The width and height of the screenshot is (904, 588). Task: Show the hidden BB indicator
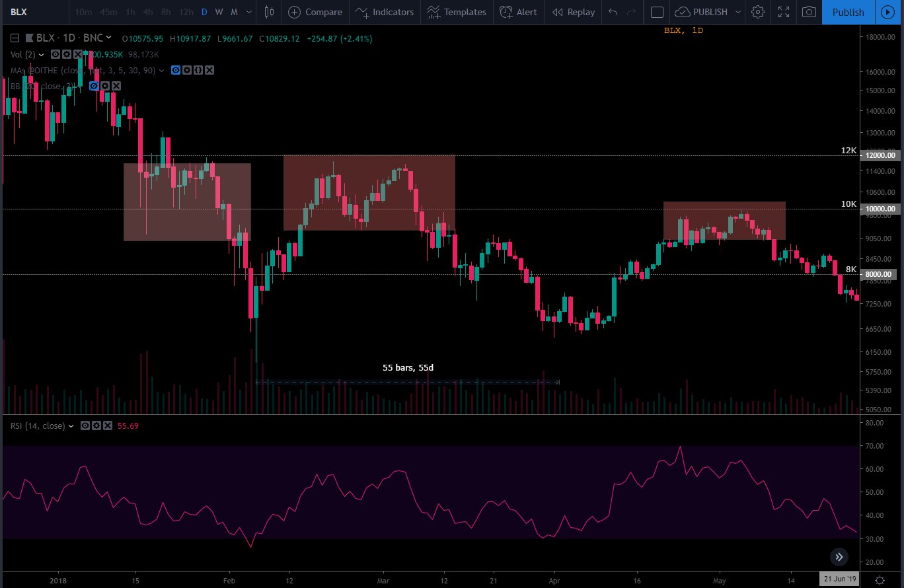pyautogui.click(x=94, y=86)
